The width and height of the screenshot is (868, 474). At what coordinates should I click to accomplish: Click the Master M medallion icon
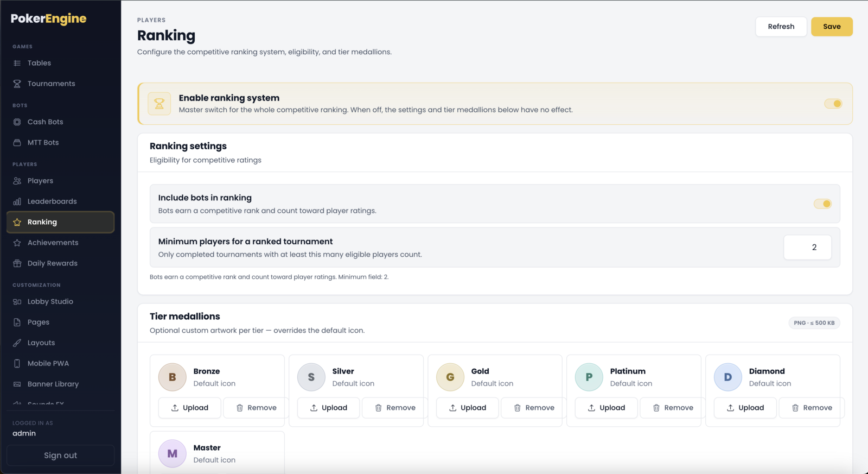[173, 454]
